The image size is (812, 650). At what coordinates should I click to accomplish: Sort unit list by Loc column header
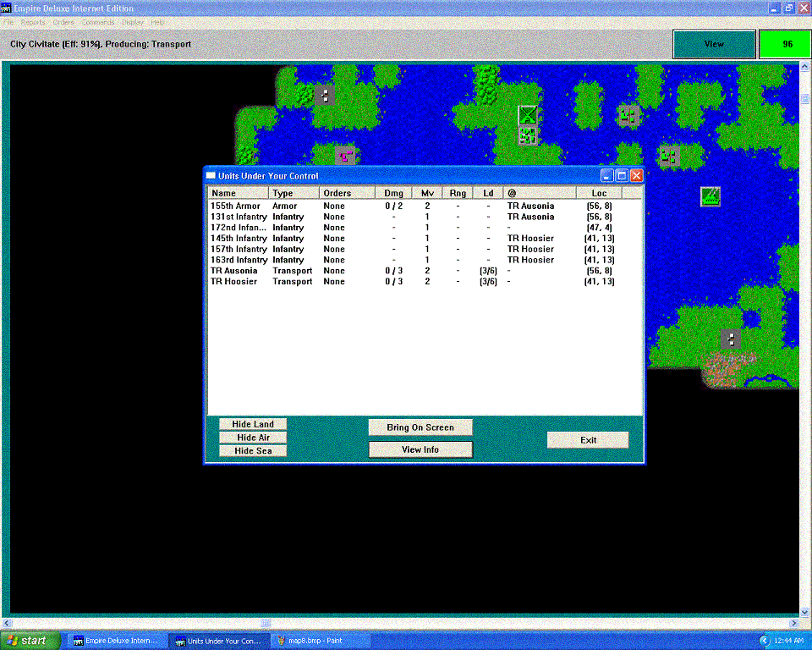[599, 194]
